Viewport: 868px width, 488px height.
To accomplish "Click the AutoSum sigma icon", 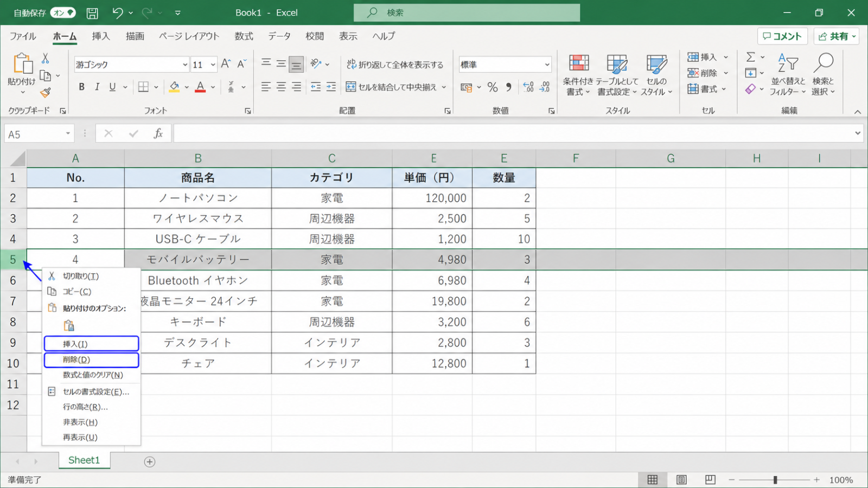I will tap(751, 57).
